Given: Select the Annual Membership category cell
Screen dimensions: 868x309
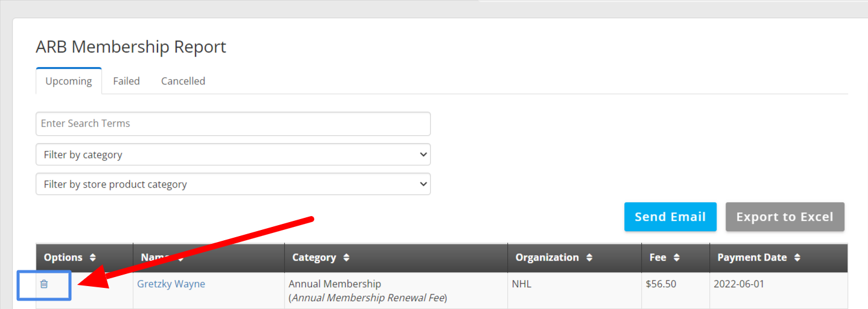Looking at the screenshot, I should pos(396,291).
